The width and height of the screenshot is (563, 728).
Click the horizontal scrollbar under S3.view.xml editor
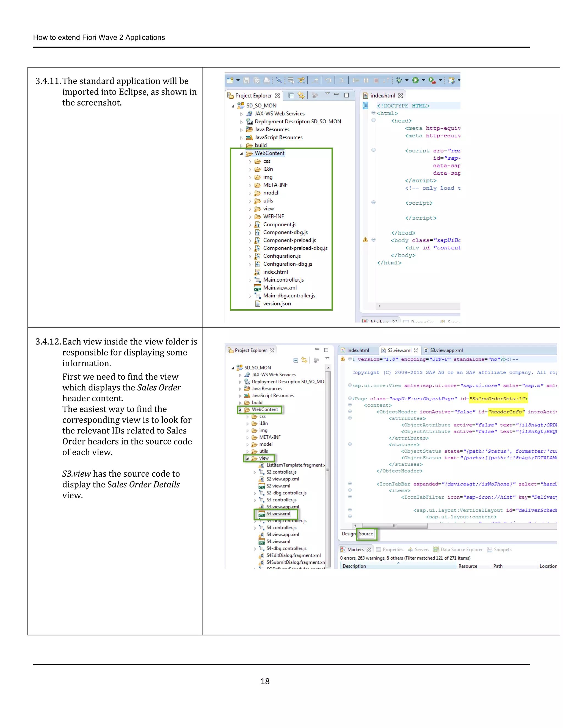tap(394, 526)
